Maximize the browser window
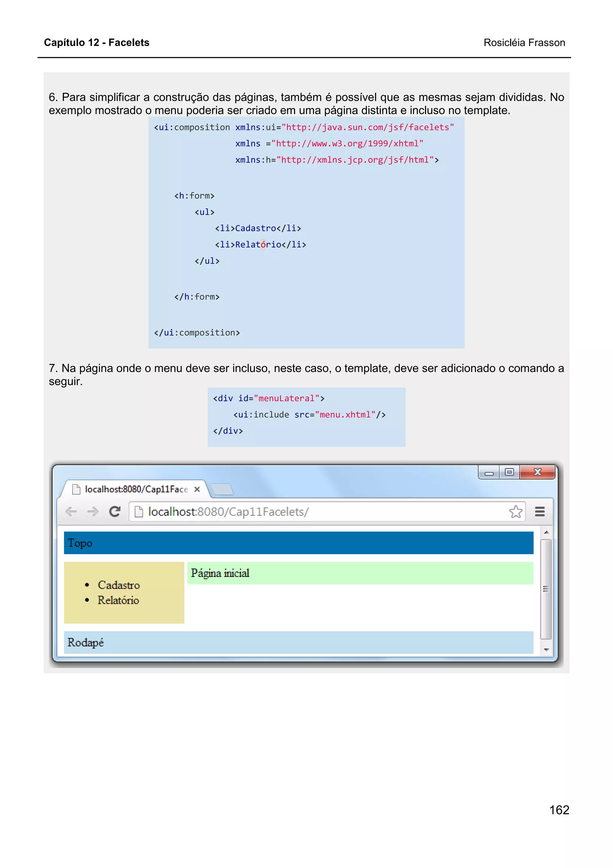 click(x=509, y=472)
